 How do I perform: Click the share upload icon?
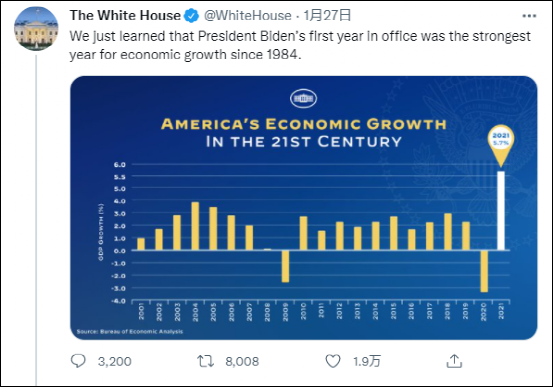click(x=454, y=361)
